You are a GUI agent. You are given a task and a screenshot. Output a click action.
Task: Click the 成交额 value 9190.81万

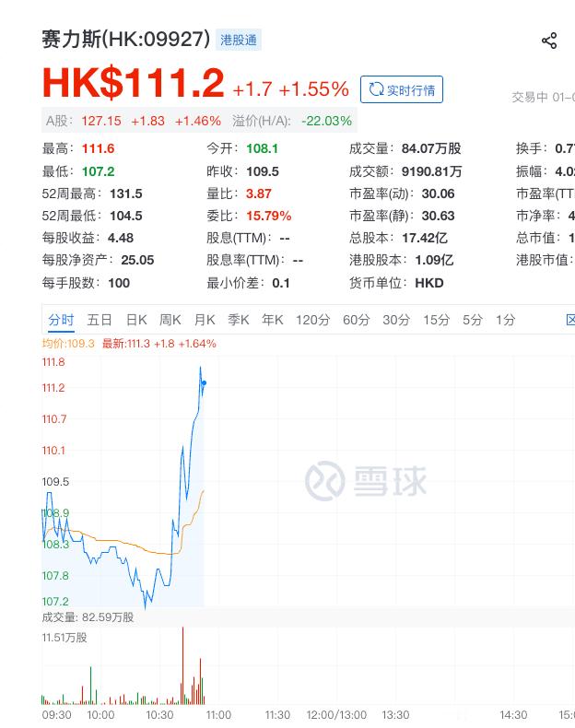432,171
